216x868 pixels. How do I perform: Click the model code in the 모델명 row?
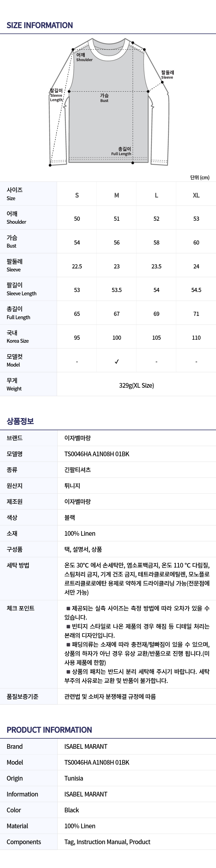pos(97,454)
